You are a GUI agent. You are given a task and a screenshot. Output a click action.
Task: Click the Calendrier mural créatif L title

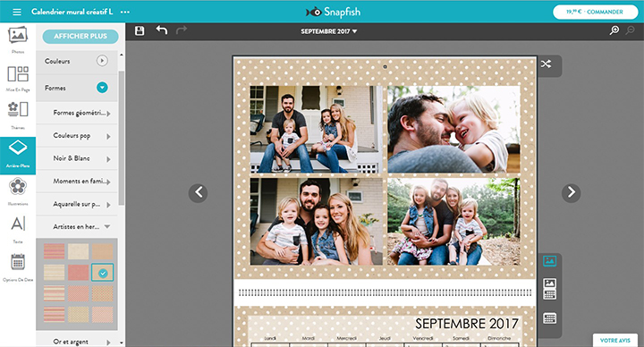(72, 12)
